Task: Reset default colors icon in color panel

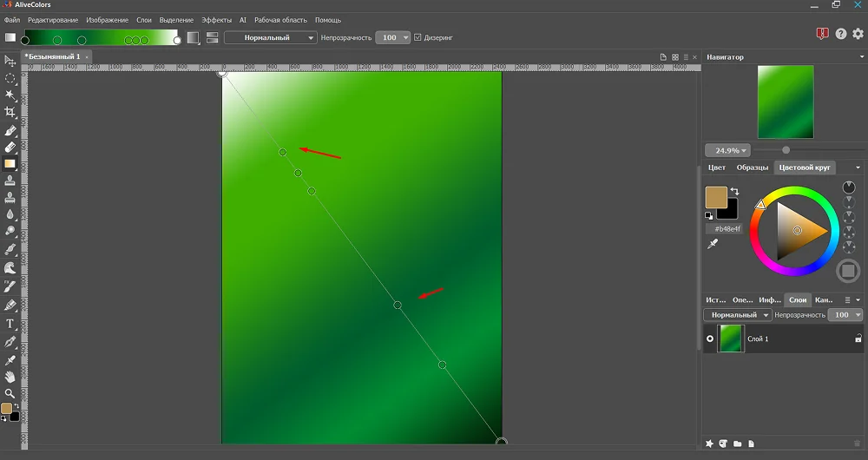Action: (708, 216)
